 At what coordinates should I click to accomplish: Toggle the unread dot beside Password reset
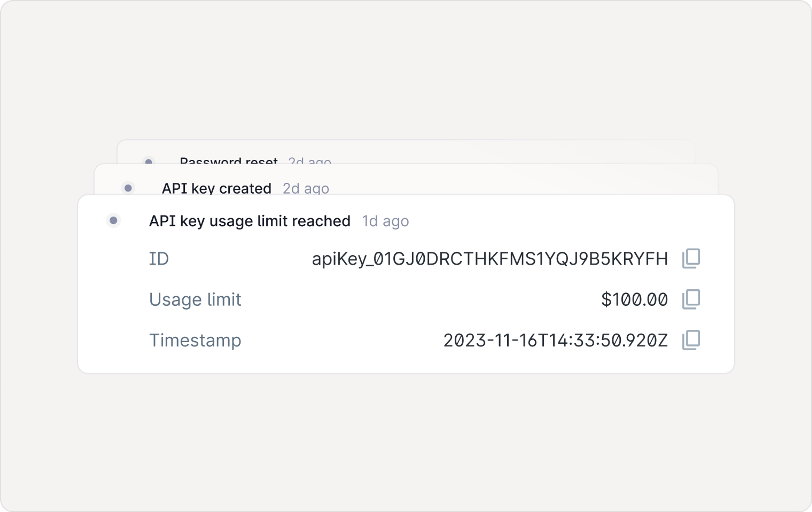[x=149, y=161]
